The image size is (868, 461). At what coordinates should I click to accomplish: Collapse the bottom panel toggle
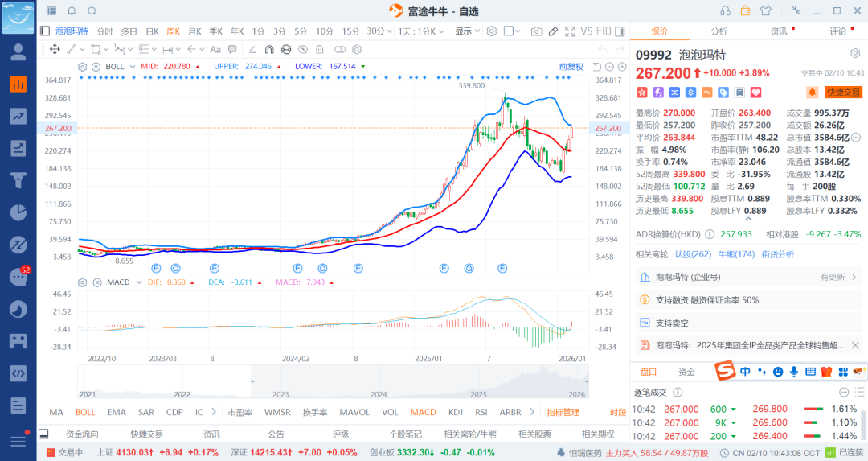[x=43, y=434]
